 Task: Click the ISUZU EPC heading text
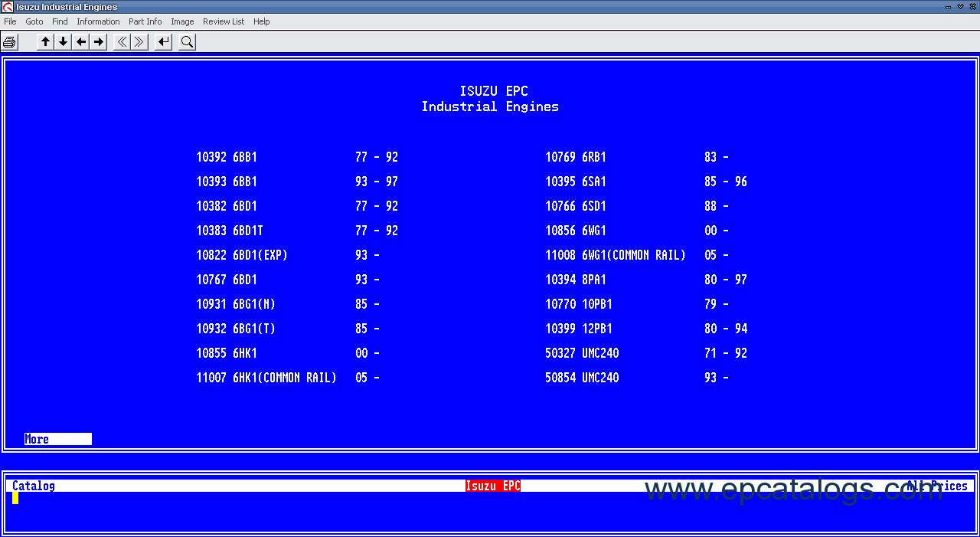pos(494,91)
